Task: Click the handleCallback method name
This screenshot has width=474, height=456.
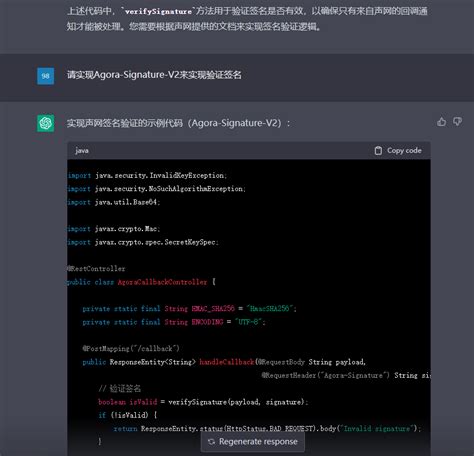Action: [227, 362]
